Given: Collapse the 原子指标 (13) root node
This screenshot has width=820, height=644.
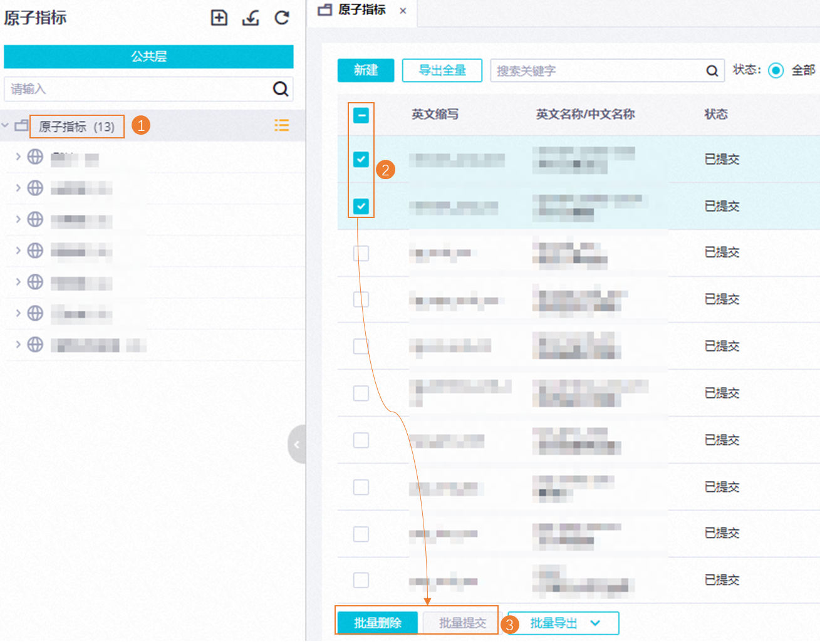Looking at the screenshot, I should coord(6,126).
